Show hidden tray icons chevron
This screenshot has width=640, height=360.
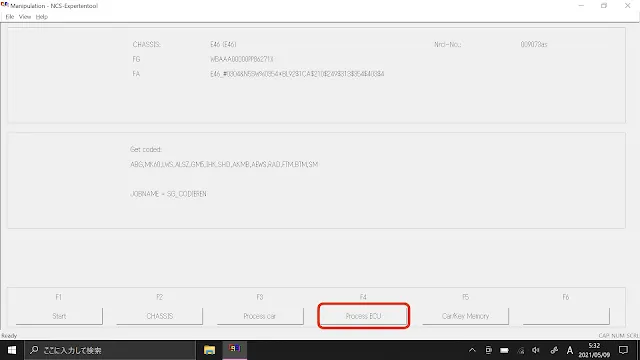pos(472,350)
